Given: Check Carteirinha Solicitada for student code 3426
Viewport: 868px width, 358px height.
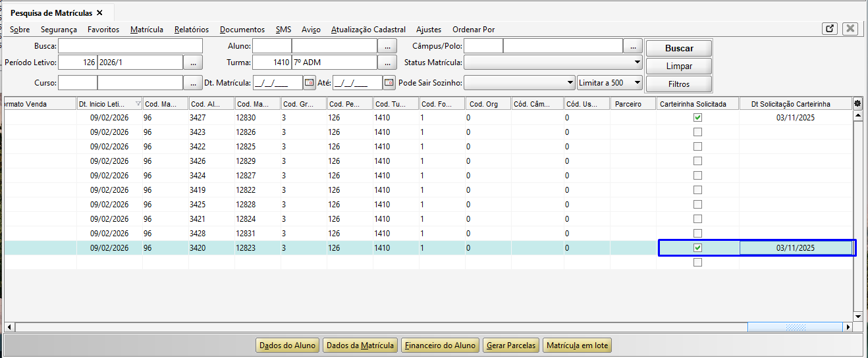Looking at the screenshot, I should click(698, 161).
